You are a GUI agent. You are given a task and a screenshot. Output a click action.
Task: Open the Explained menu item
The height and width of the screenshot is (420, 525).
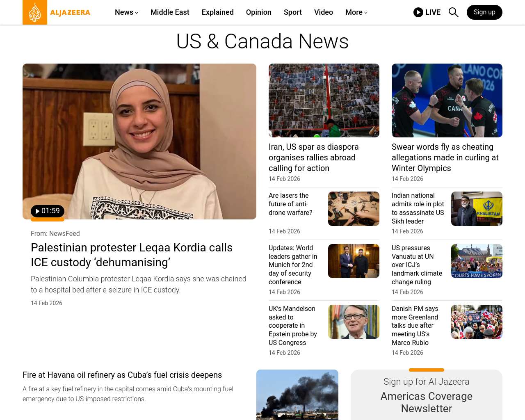(218, 12)
